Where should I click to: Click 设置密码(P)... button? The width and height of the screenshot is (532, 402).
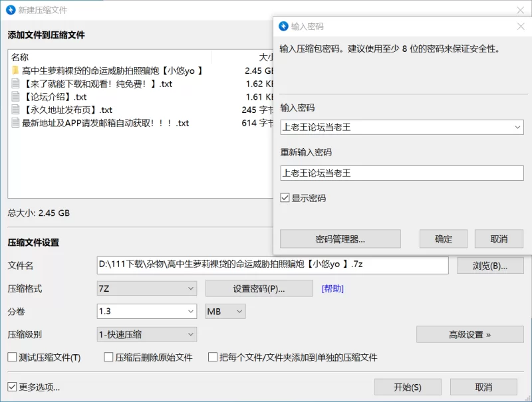point(259,288)
